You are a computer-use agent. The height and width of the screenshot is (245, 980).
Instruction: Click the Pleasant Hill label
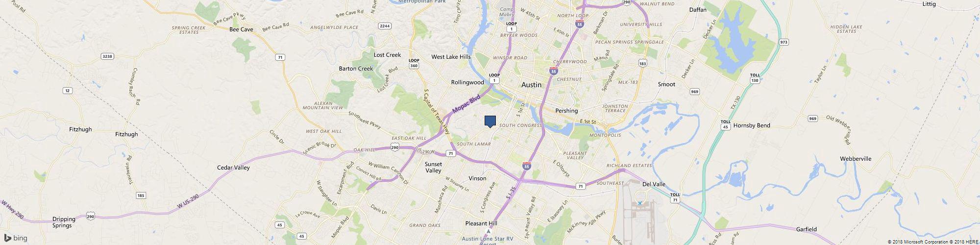[481, 223]
